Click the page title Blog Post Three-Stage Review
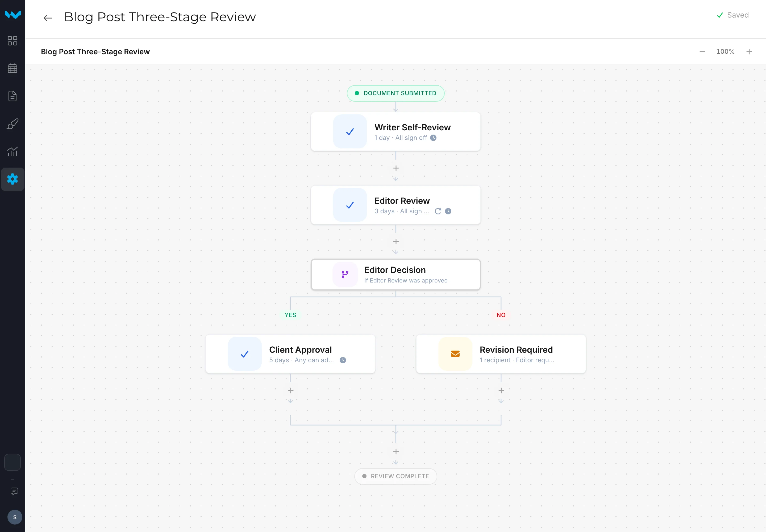The image size is (766, 532). click(x=160, y=17)
